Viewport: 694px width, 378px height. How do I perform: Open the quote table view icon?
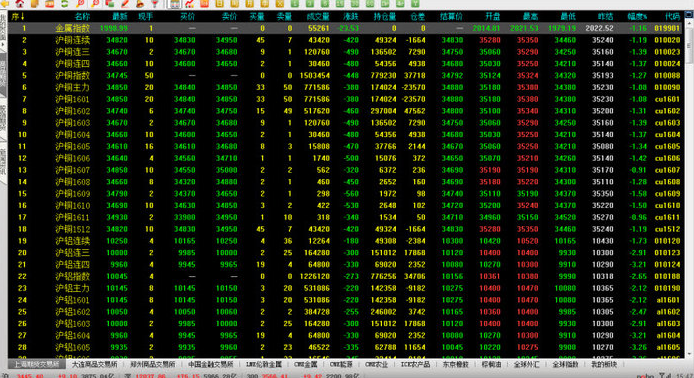point(175,4)
